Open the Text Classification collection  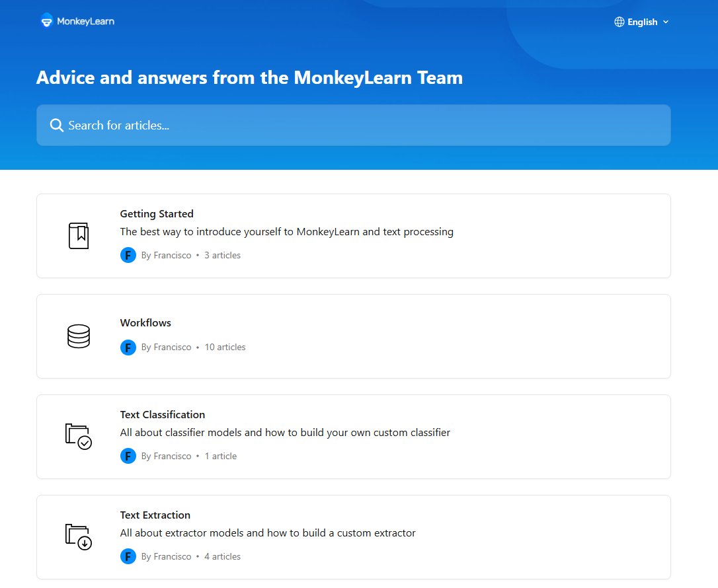click(x=163, y=415)
